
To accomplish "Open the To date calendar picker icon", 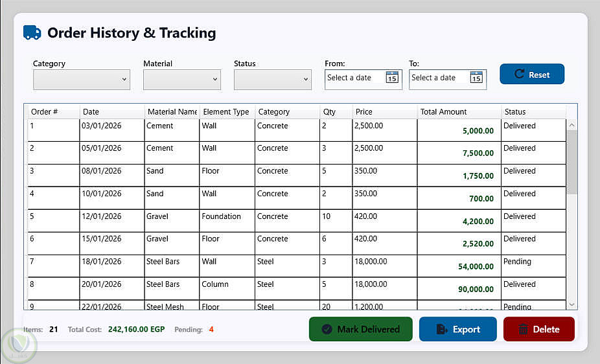I will [476, 78].
